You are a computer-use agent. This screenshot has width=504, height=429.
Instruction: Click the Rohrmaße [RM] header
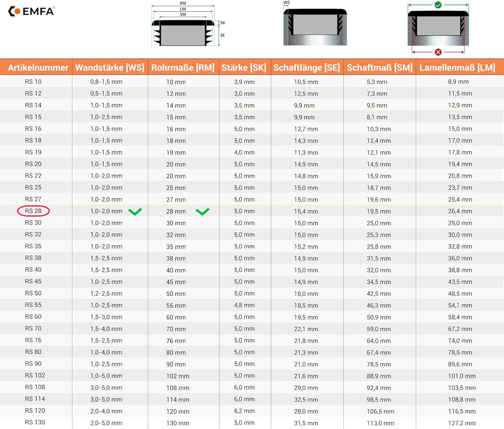click(x=183, y=67)
